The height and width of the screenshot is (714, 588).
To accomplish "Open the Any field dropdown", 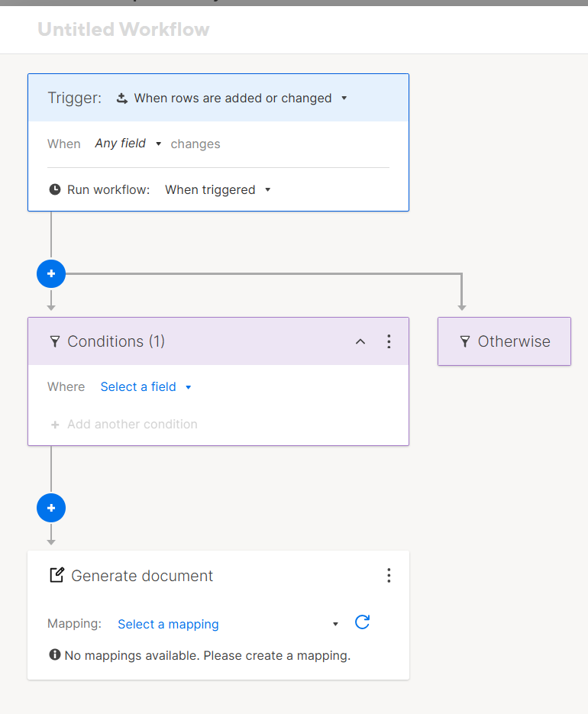I will click(128, 144).
